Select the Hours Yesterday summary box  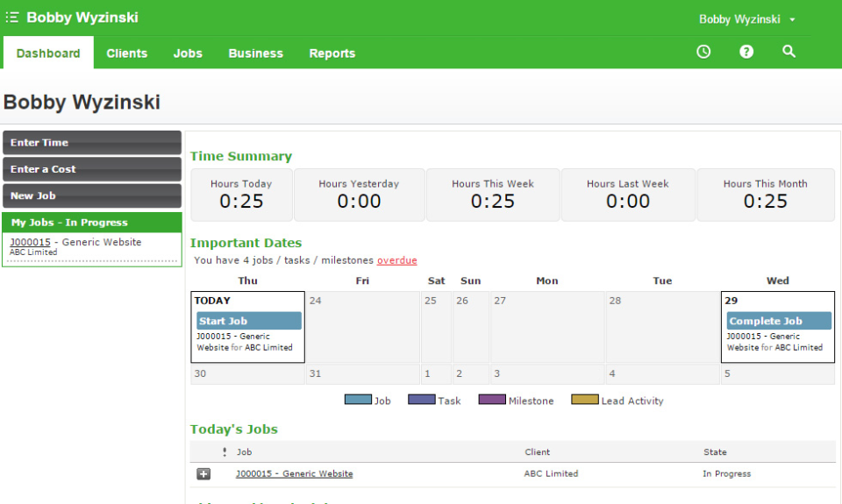point(360,195)
